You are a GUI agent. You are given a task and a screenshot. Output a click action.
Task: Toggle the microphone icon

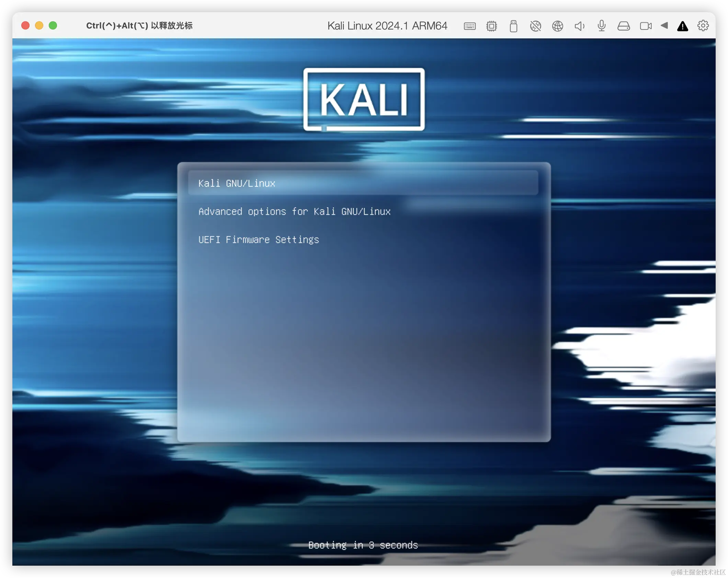pos(601,26)
